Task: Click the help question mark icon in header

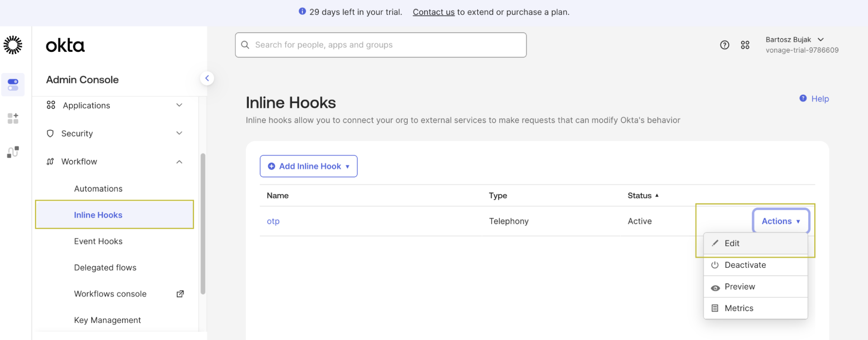Action: (x=724, y=45)
